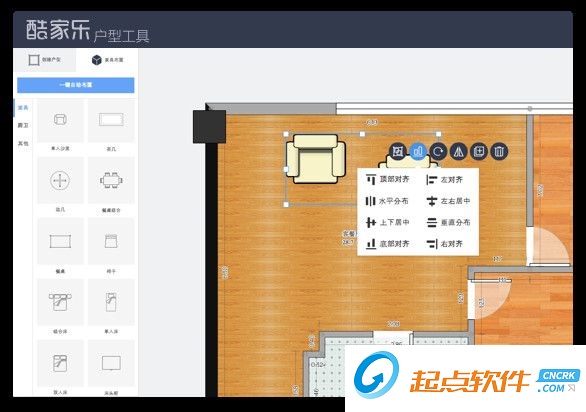Image resolution: width=586 pixels, height=412 pixels.
Task: Click the dark square pillar at room corner
Action: [x=209, y=126]
